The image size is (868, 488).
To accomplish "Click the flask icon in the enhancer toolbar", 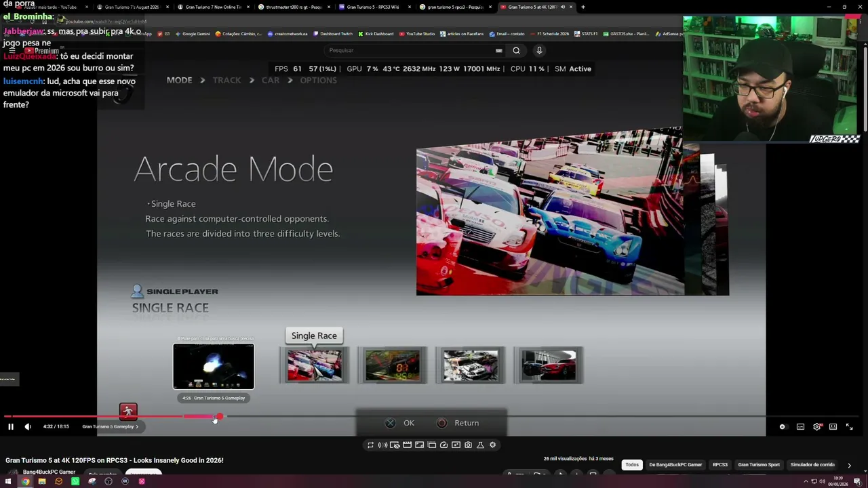I will click(480, 445).
